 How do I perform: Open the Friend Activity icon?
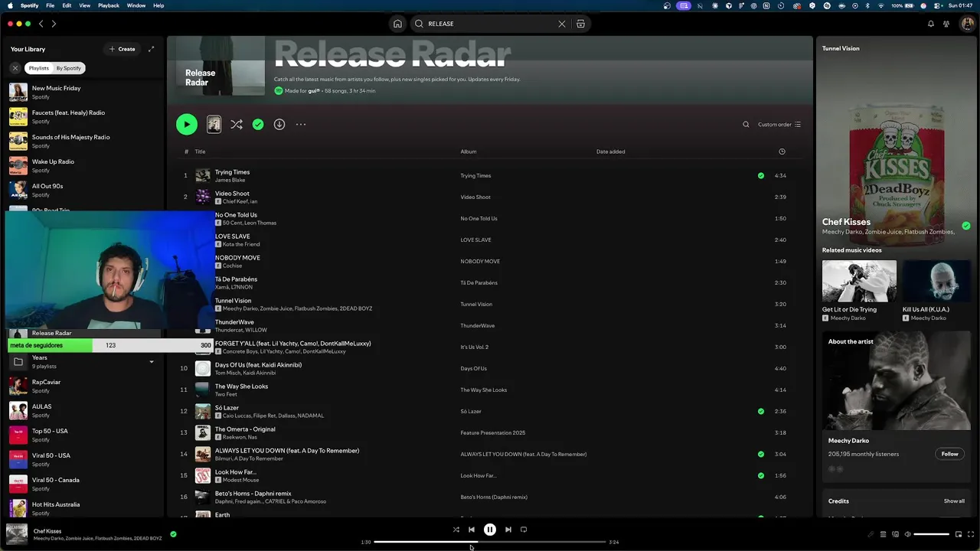(947, 24)
